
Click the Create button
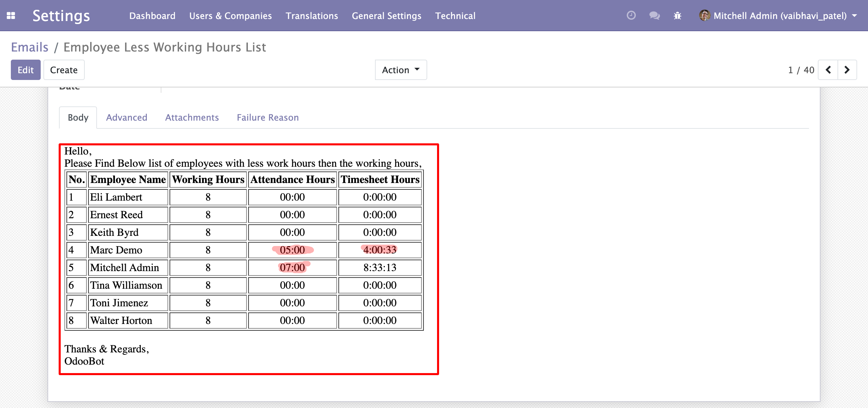pos(64,70)
